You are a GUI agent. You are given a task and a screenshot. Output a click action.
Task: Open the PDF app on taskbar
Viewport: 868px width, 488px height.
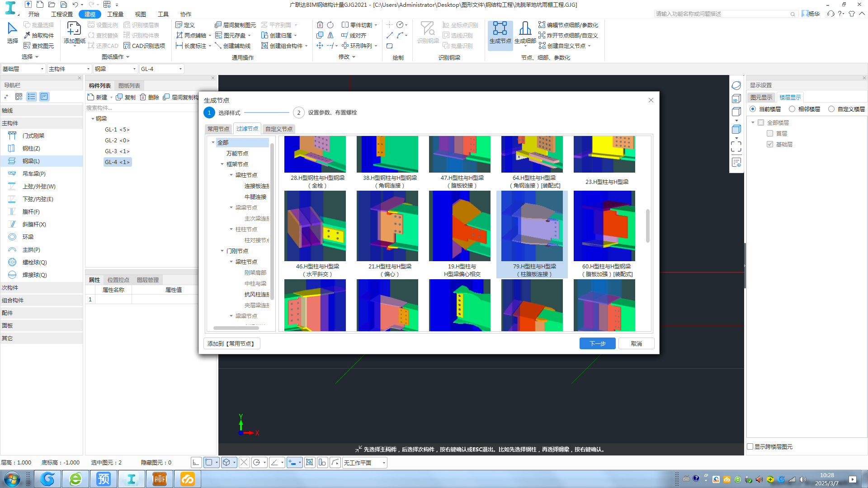point(160,479)
